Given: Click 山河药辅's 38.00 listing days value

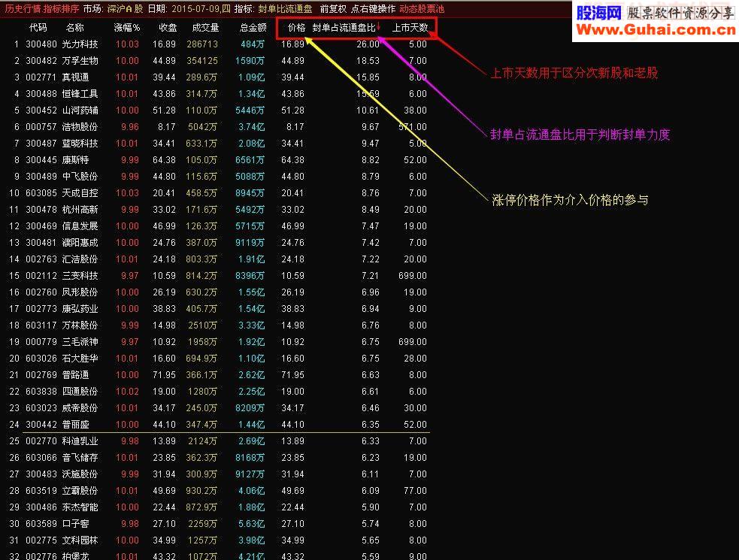Looking at the screenshot, I should point(415,110).
